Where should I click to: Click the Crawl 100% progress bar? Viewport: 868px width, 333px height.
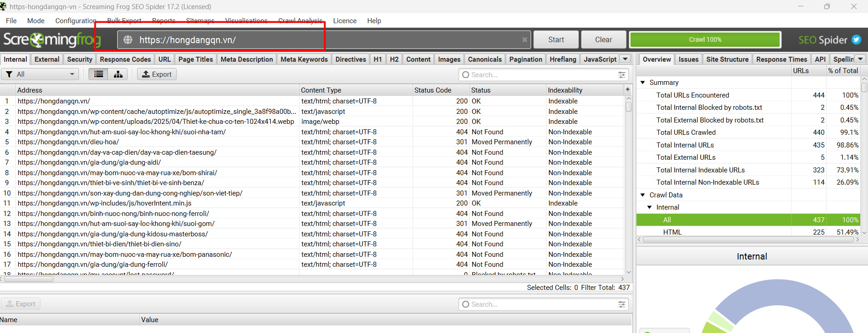pos(705,39)
